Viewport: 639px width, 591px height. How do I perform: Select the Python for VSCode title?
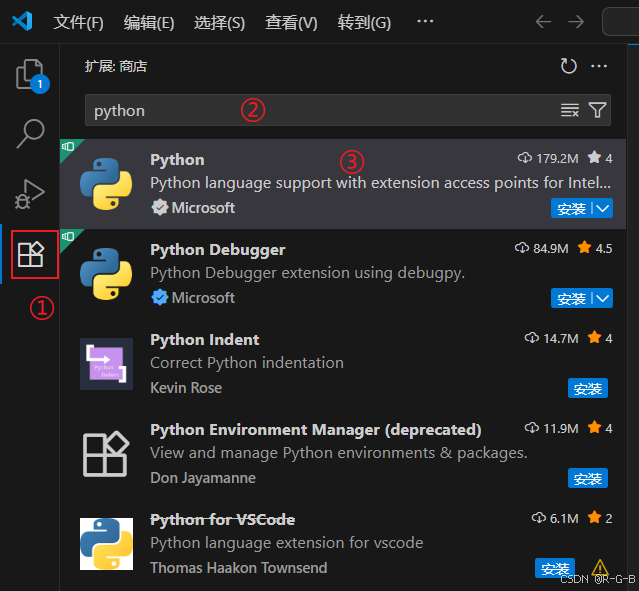[223, 520]
